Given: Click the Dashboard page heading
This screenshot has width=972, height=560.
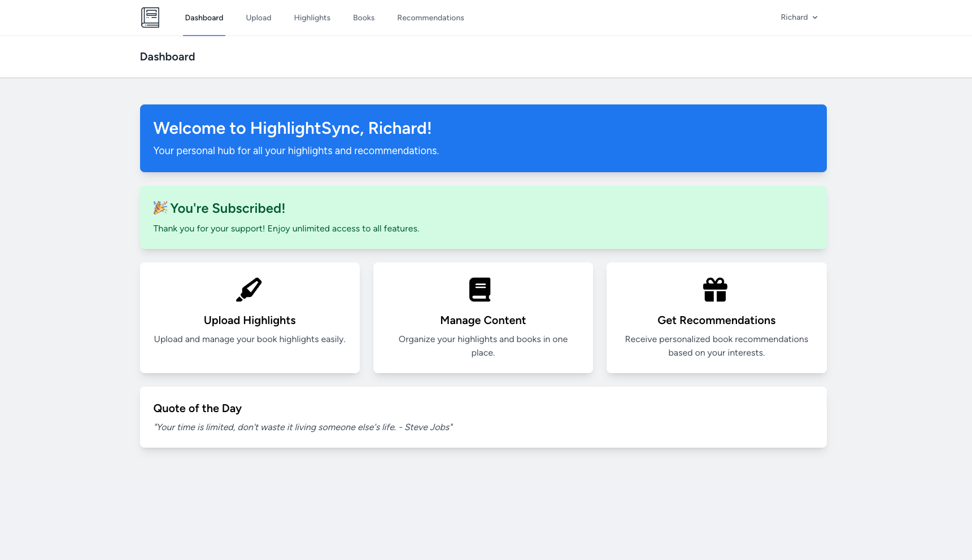Looking at the screenshot, I should (x=167, y=56).
